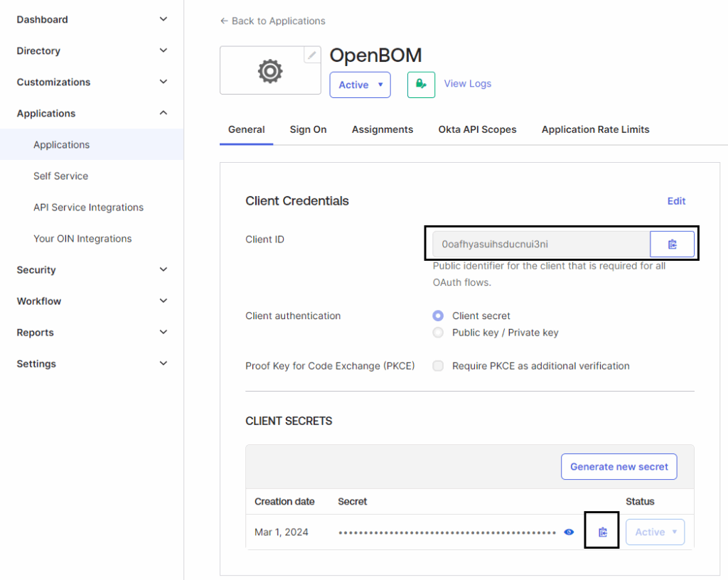Open View Logs link
Image resolution: width=728 pixels, height=580 pixels.
click(468, 84)
